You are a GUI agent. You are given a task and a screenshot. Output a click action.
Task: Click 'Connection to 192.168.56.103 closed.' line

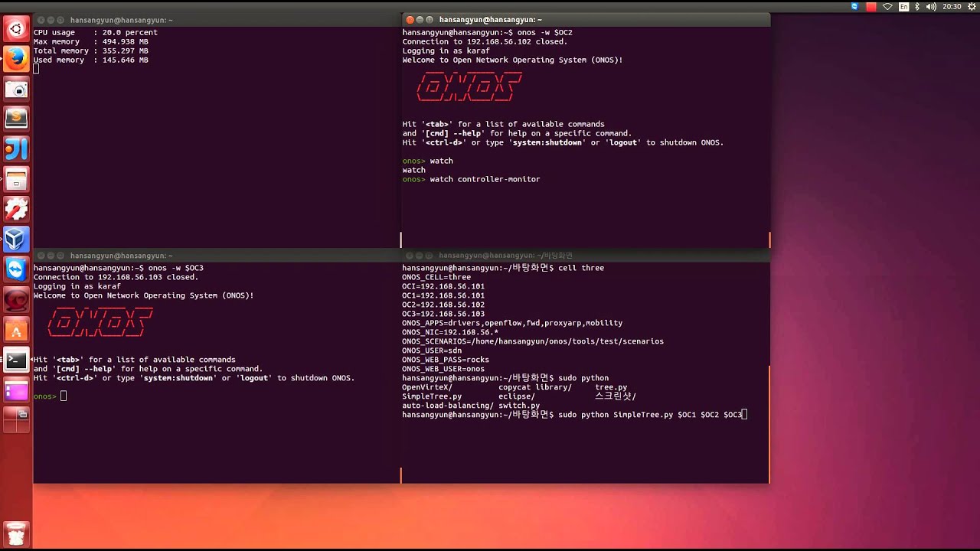point(116,277)
